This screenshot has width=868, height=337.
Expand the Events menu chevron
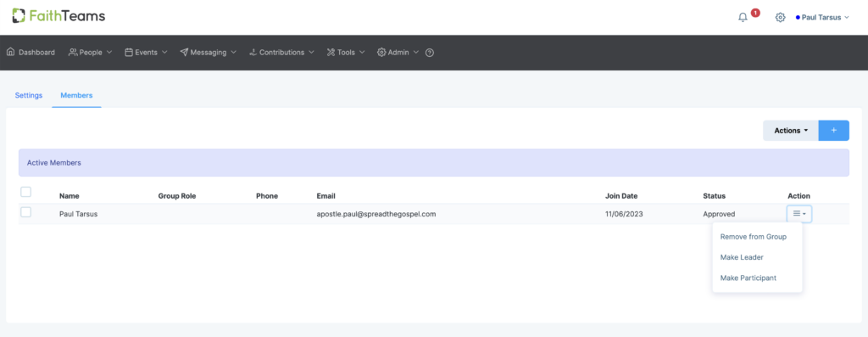coord(164,52)
